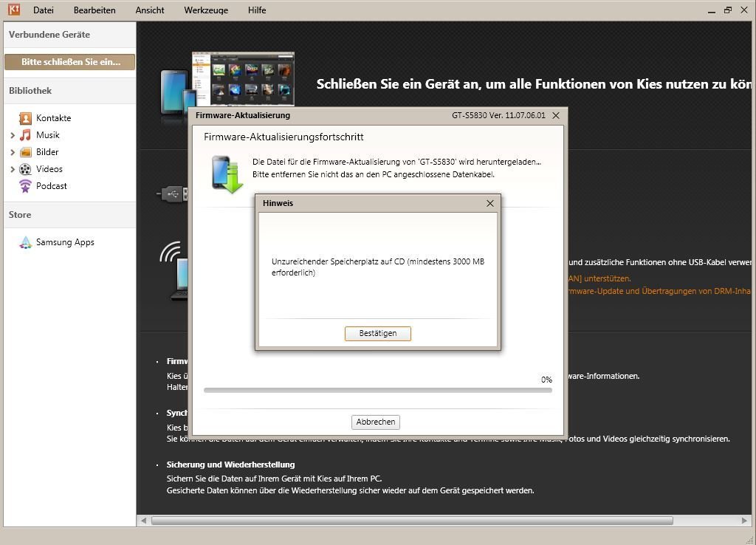
Task: Click the Bibliothek section header
Action: point(69,91)
